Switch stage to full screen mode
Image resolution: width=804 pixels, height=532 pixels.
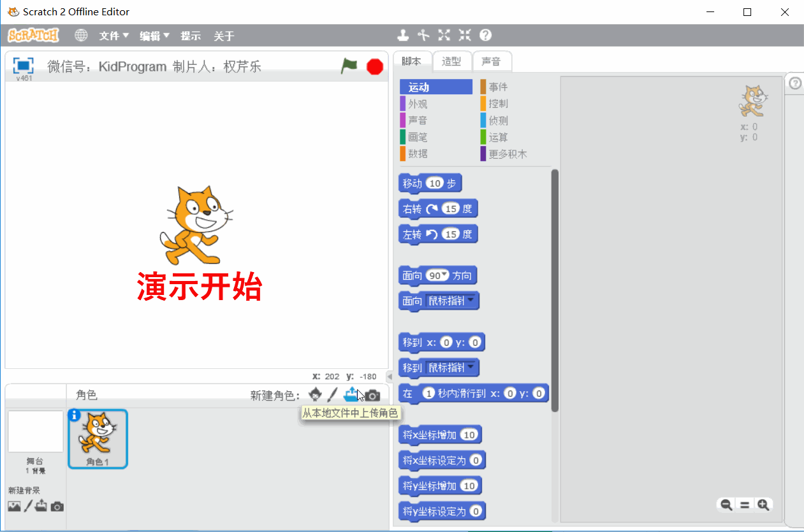[x=23, y=65]
